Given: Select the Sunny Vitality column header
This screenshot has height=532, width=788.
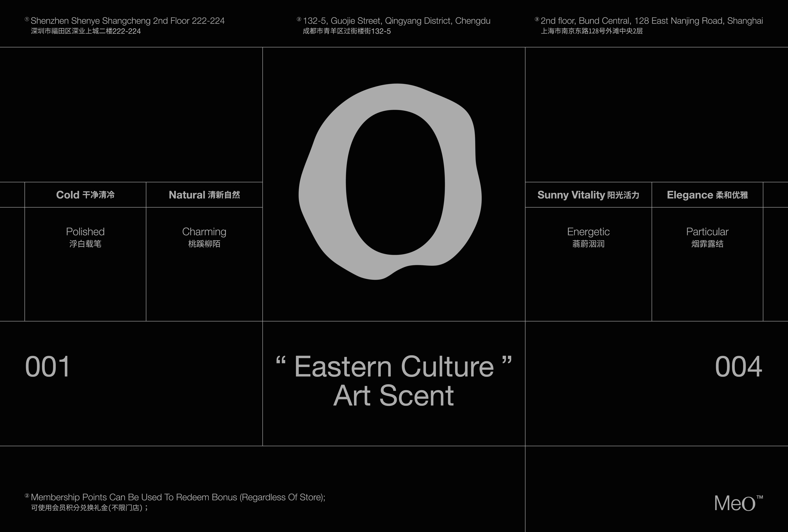Looking at the screenshot, I should (588, 195).
